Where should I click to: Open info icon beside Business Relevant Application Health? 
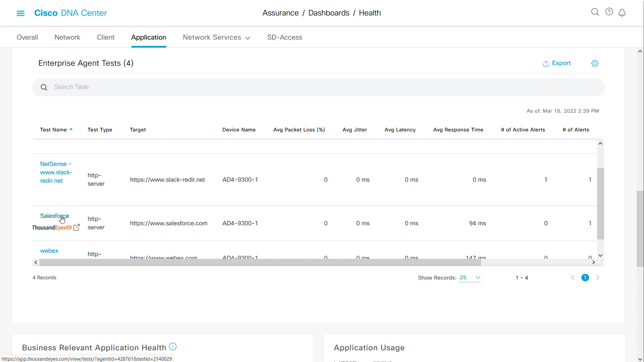click(x=173, y=347)
